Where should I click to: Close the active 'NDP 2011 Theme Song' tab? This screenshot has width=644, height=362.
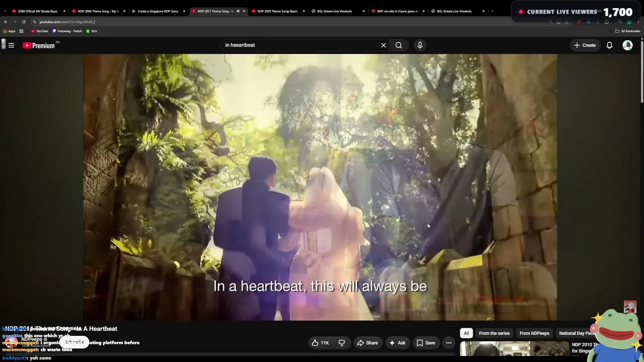(244, 11)
